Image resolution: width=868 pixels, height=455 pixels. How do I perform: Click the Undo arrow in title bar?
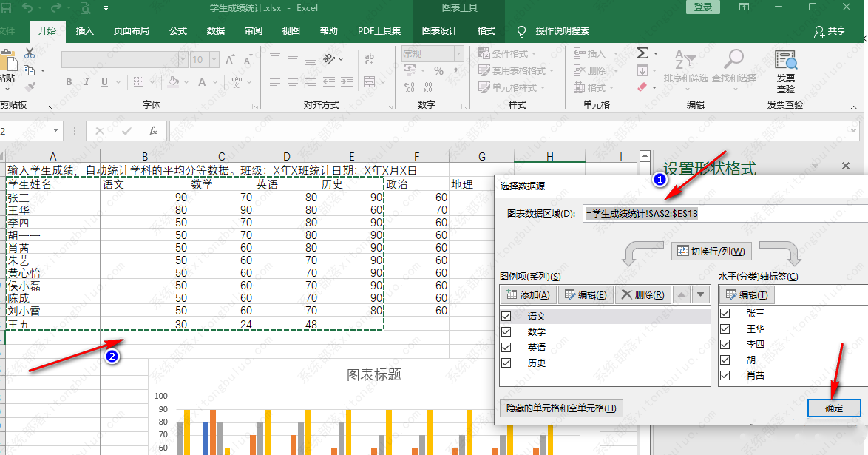point(27,7)
